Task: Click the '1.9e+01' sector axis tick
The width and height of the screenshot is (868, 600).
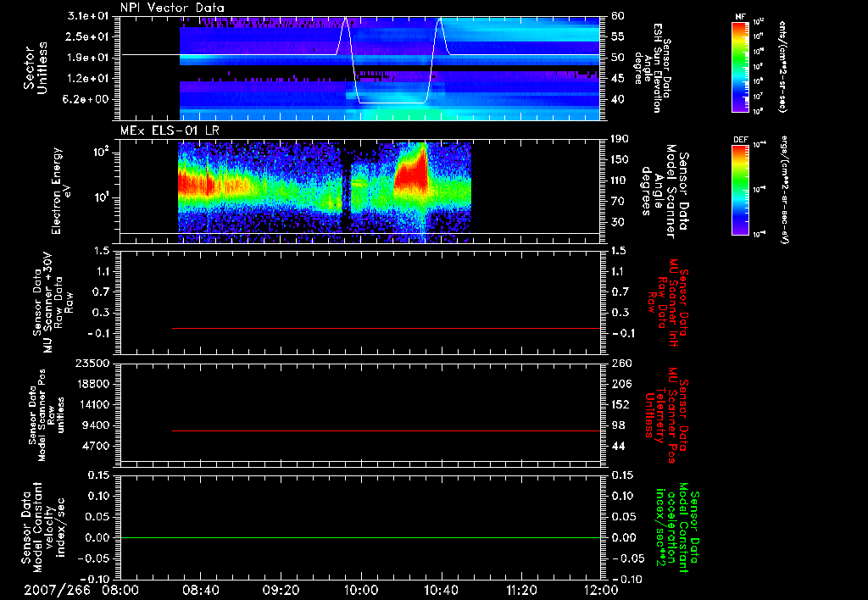Action: click(88, 58)
